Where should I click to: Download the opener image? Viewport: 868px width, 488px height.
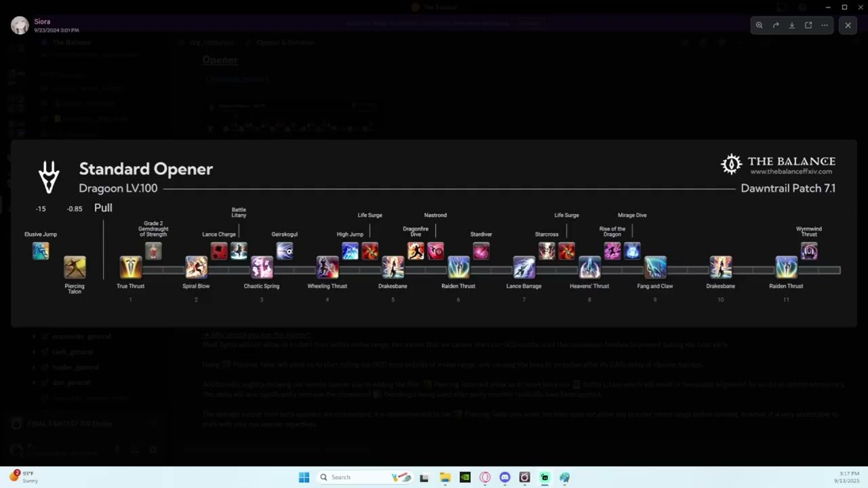pyautogui.click(x=792, y=25)
